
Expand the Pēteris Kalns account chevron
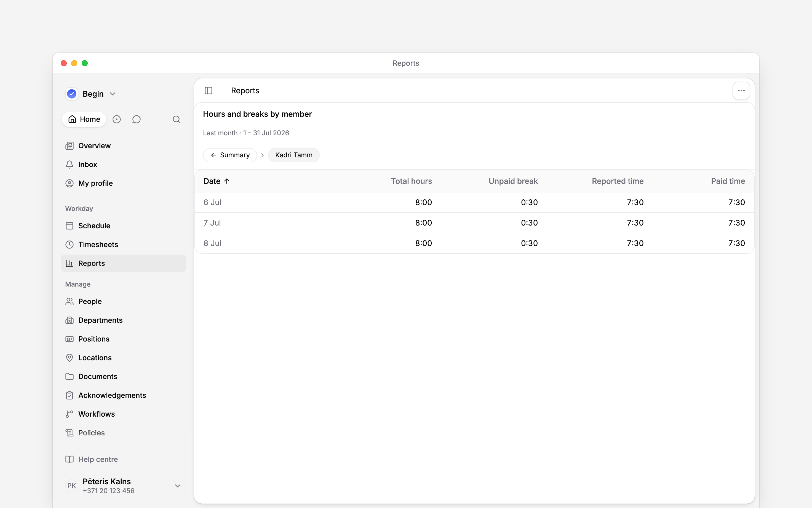pyautogui.click(x=178, y=486)
